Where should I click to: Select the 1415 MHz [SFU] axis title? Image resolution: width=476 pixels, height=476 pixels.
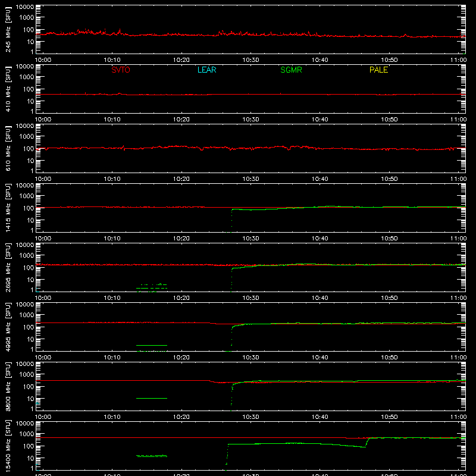pyautogui.click(x=8, y=208)
